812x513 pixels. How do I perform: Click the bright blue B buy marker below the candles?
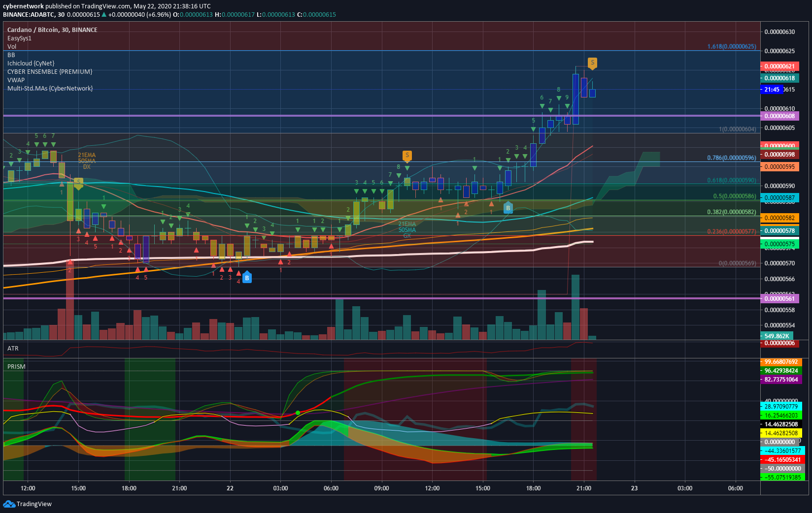[x=247, y=277]
